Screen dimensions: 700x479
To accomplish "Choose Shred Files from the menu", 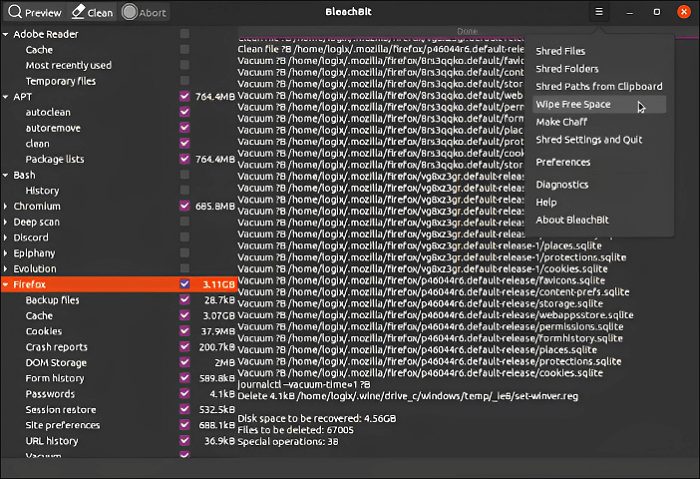I will (x=560, y=51).
